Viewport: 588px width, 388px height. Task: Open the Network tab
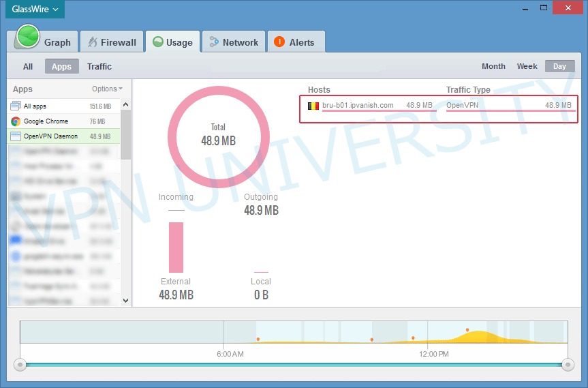tap(234, 42)
